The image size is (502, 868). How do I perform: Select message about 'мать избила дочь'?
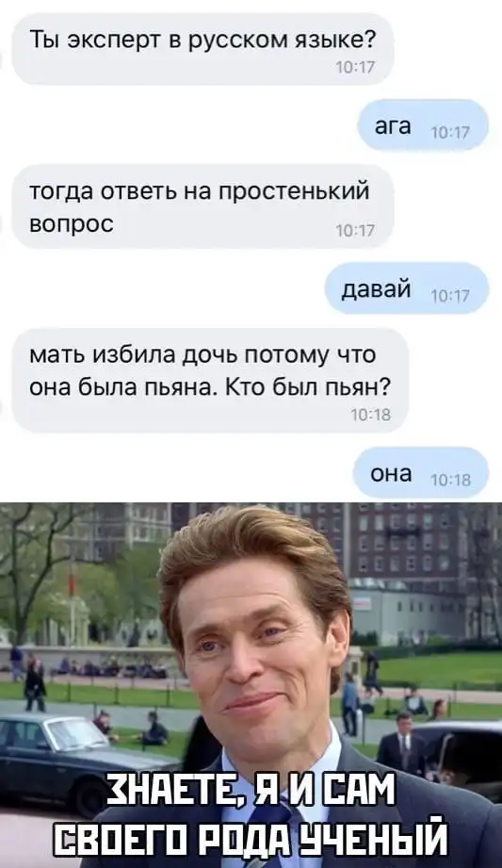tap(210, 381)
